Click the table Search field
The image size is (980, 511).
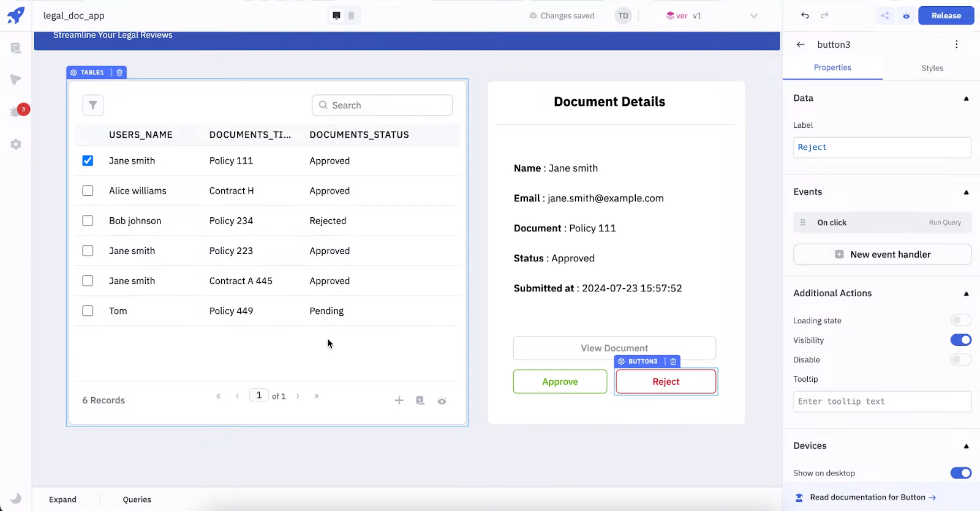[382, 105]
